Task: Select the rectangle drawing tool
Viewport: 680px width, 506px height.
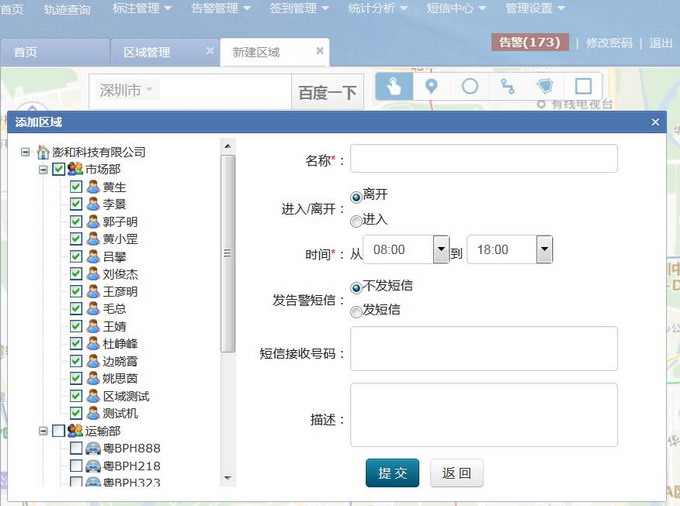Action: [583, 87]
